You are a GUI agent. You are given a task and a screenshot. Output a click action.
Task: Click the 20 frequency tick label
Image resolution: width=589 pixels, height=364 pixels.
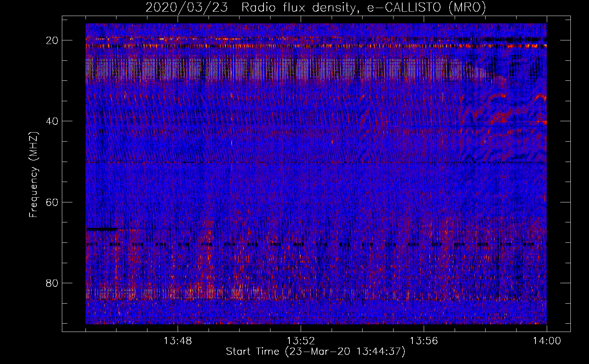52,40
